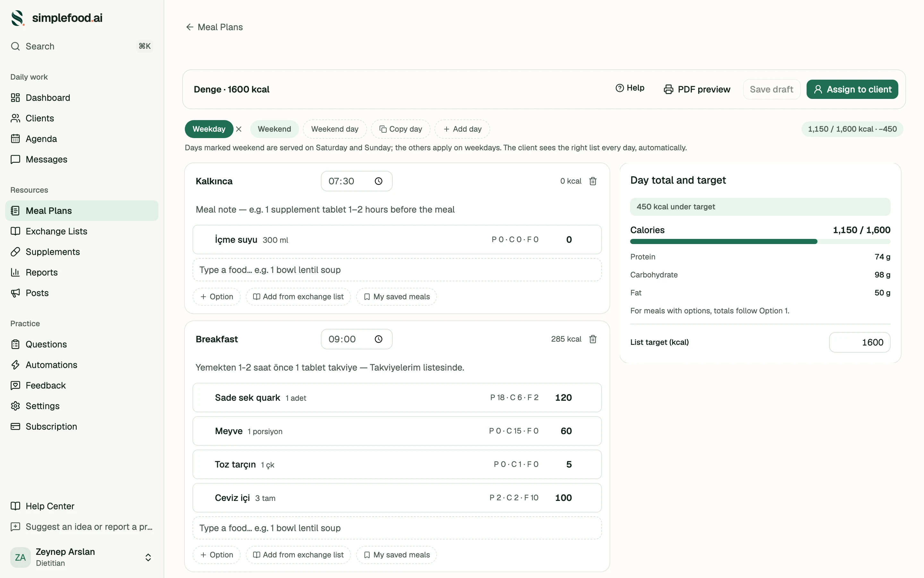This screenshot has height=578, width=924.
Task: Add Option to the Kalkınca meal
Action: 217,297
